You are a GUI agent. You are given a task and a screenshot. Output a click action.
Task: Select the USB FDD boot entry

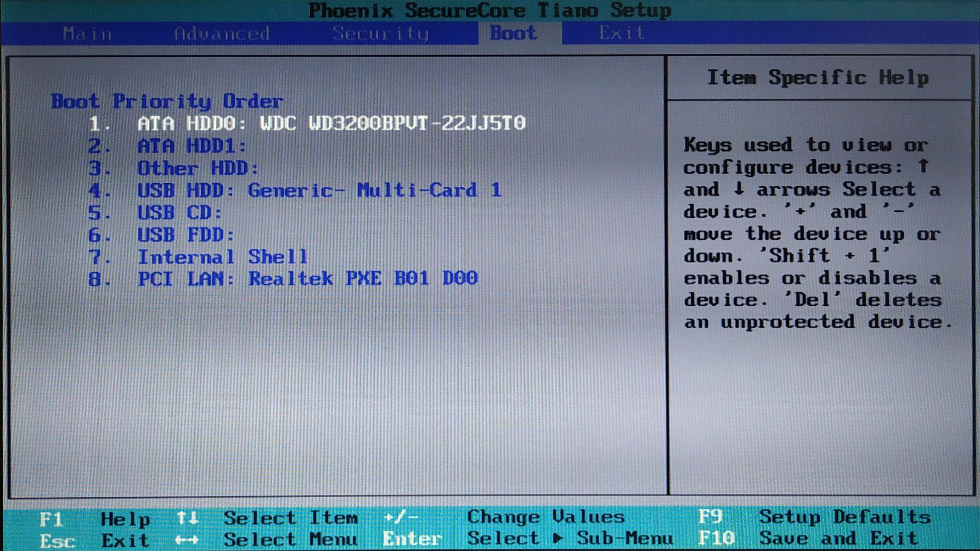pyautogui.click(x=162, y=235)
